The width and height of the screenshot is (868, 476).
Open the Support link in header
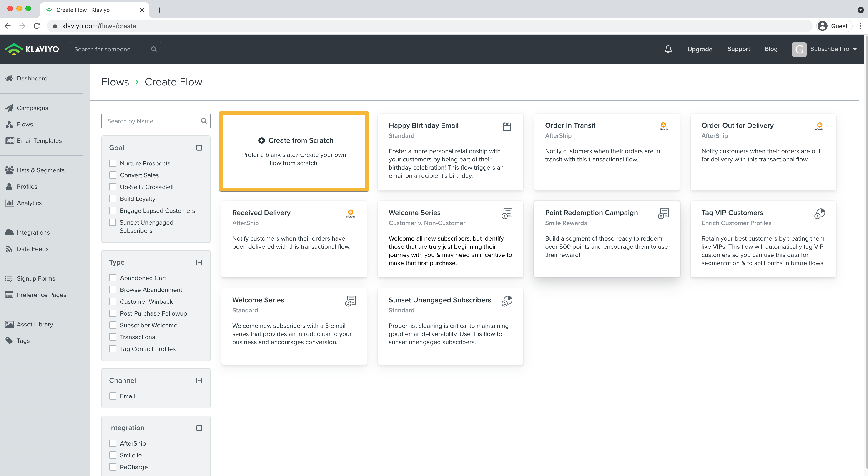pyautogui.click(x=739, y=49)
